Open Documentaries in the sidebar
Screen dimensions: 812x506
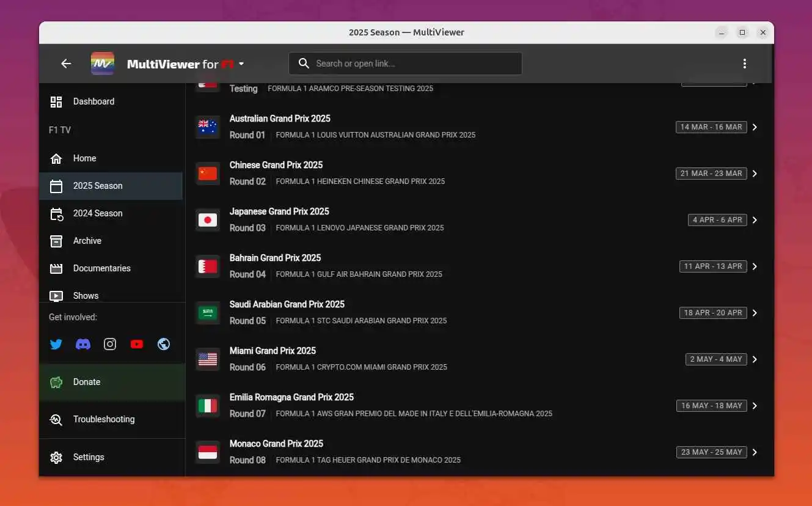111,268
